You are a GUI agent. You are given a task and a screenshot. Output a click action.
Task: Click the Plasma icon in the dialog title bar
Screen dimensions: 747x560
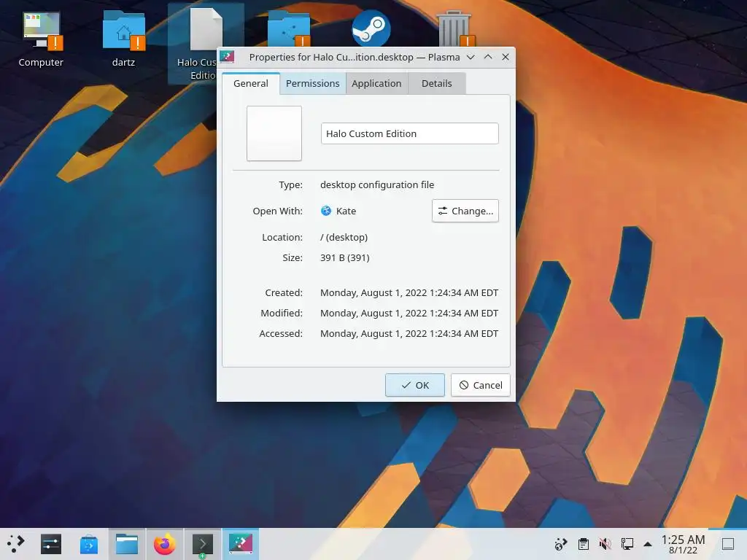point(228,57)
